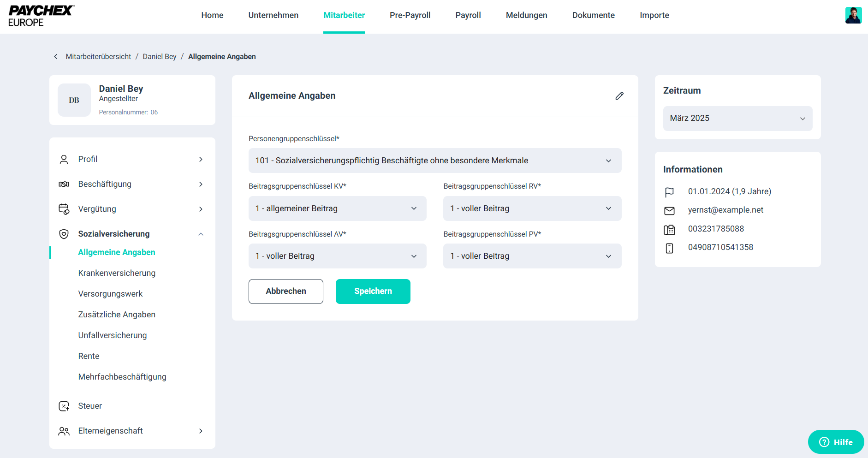The height and width of the screenshot is (458, 868).
Task: Switch to the Payroll menu tab
Action: pyautogui.click(x=468, y=15)
